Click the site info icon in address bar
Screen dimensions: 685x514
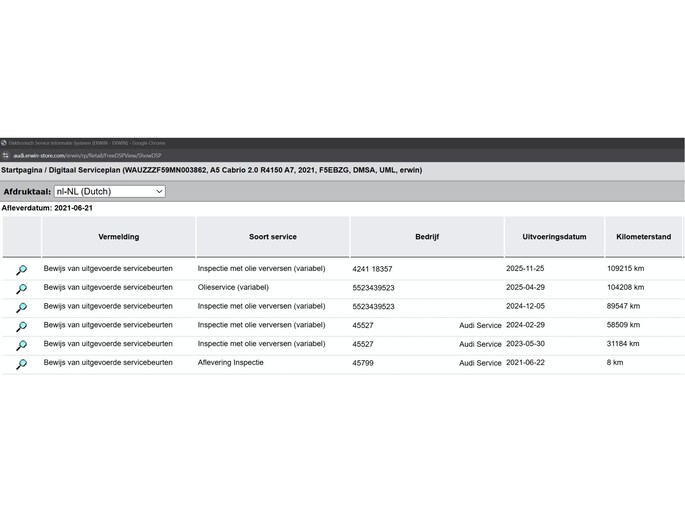coord(5,156)
